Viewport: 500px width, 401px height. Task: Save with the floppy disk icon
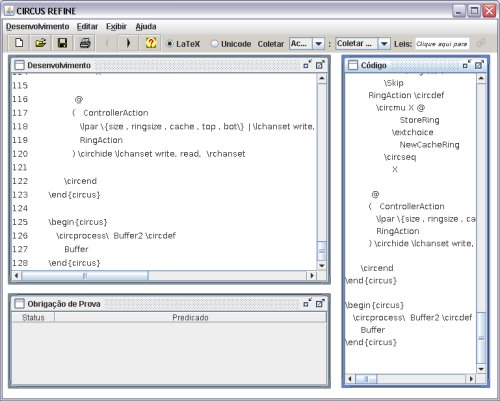[62, 43]
